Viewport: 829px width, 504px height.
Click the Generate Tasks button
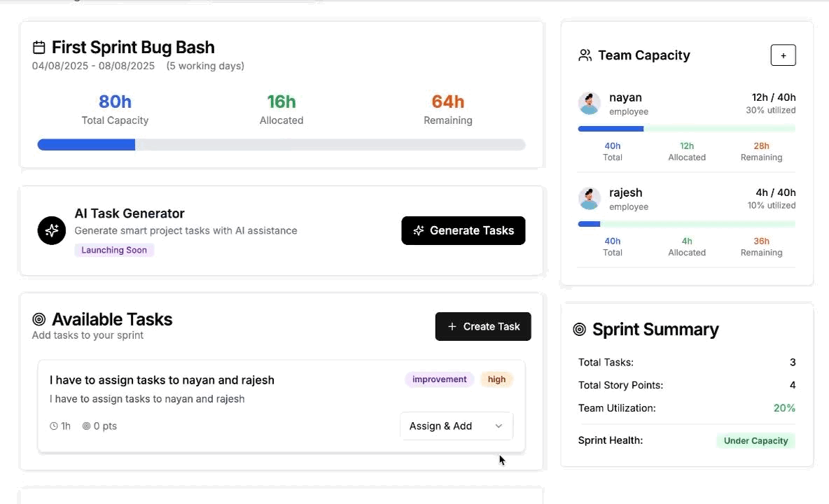[463, 230]
